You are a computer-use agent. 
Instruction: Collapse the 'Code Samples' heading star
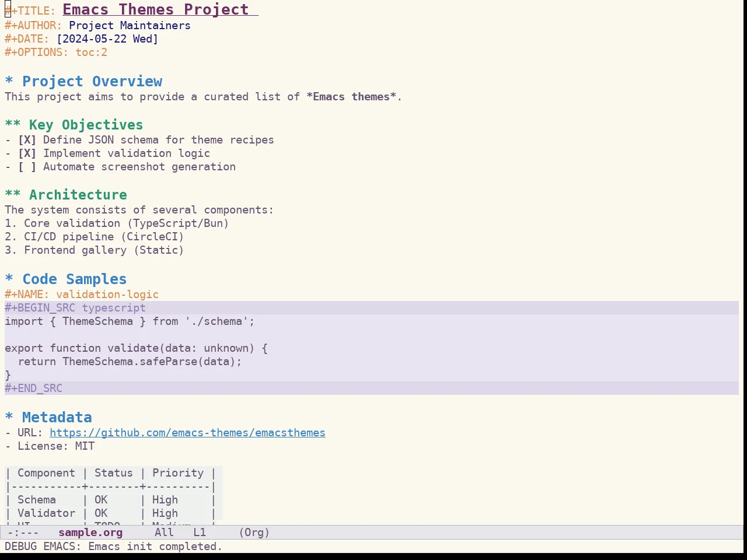pyautogui.click(x=9, y=279)
